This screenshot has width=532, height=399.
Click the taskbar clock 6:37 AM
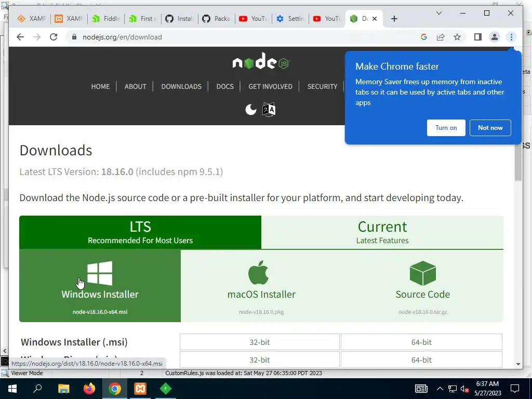point(487,389)
